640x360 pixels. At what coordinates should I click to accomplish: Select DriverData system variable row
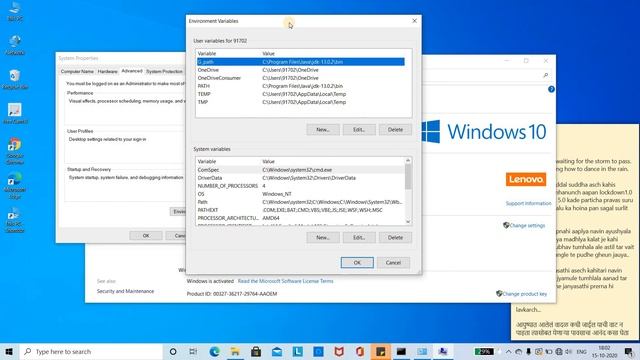300,178
